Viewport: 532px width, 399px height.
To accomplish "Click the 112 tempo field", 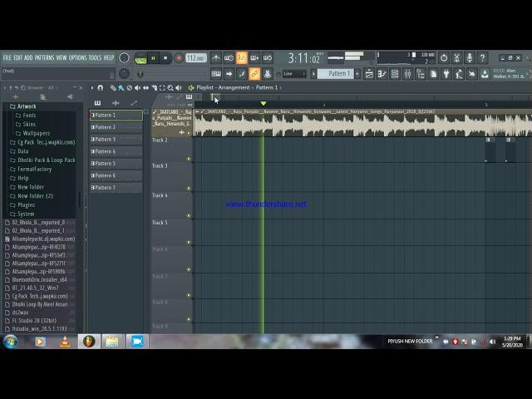I will 196,58.
